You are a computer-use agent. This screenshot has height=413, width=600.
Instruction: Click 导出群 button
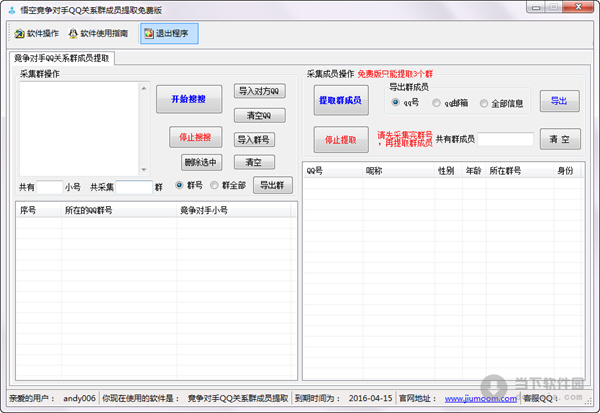pyautogui.click(x=272, y=185)
